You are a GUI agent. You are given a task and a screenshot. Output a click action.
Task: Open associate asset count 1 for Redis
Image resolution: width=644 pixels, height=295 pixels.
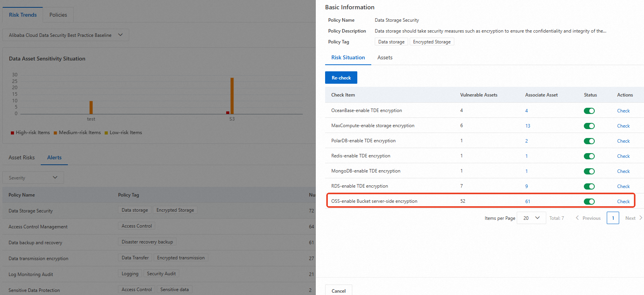526,156
